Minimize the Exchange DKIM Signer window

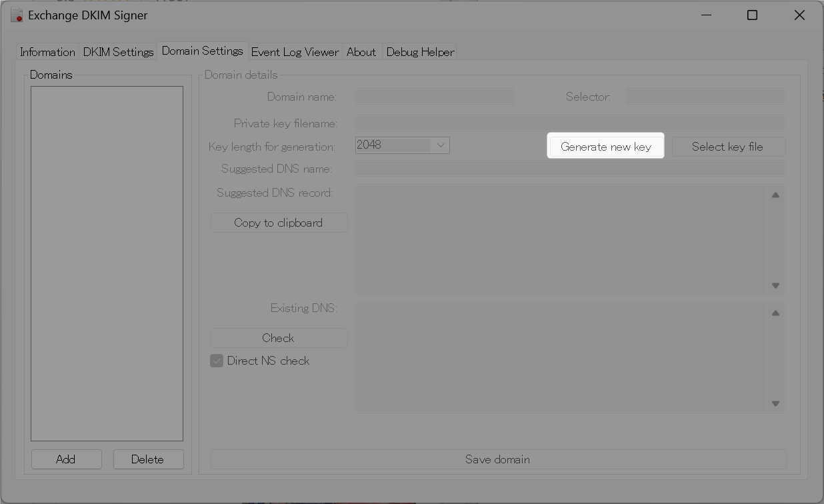click(706, 15)
